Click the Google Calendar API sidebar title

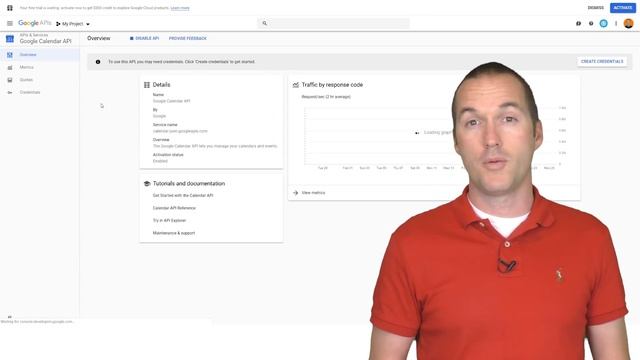tap(45, 41)
